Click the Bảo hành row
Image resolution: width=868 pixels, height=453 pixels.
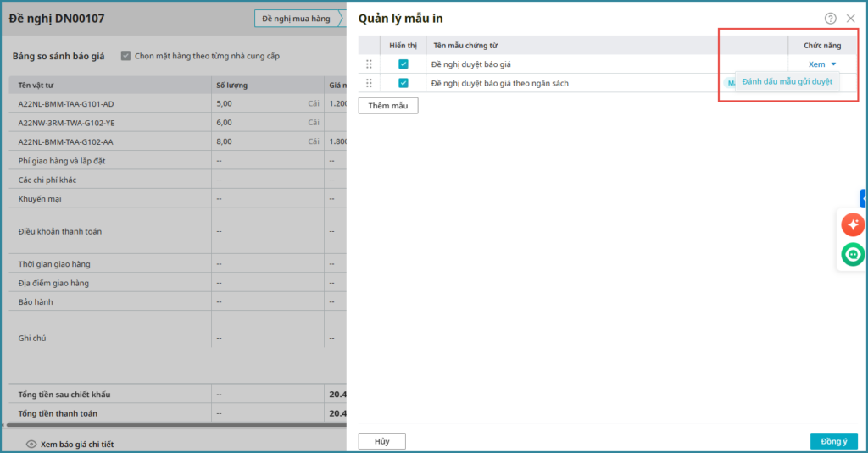pos(178,302)
